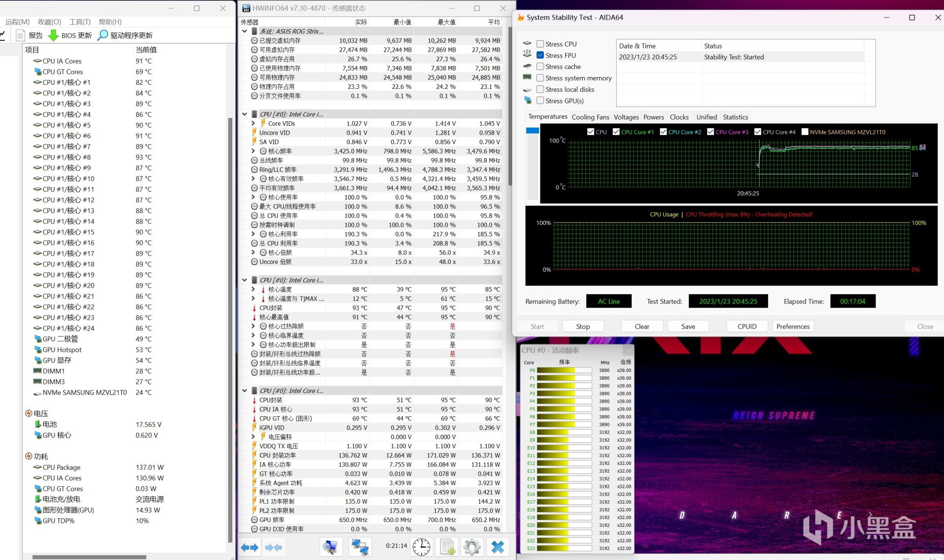Click the blue temperature graph scale slider
This screenshot has width=944, height=560.
[x=532, y=131]
